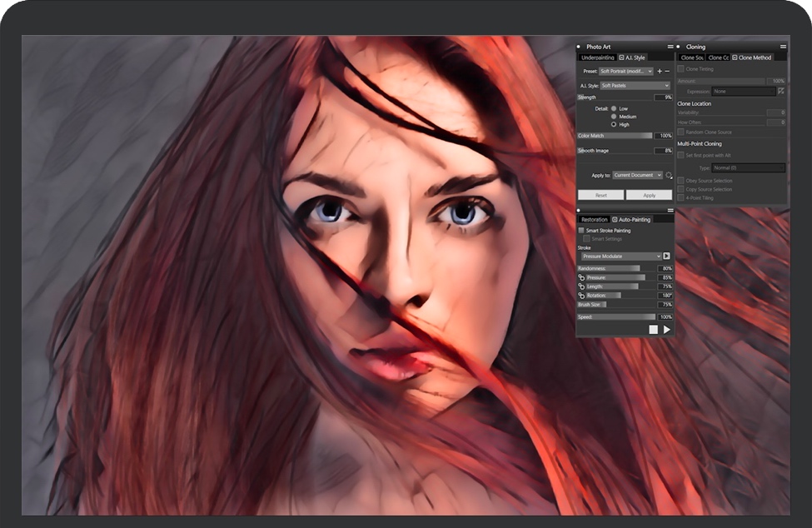The width and height of the screenshot is (812, 528).
Task: Open Photo Art panel options menu
Action: (670, 47)
